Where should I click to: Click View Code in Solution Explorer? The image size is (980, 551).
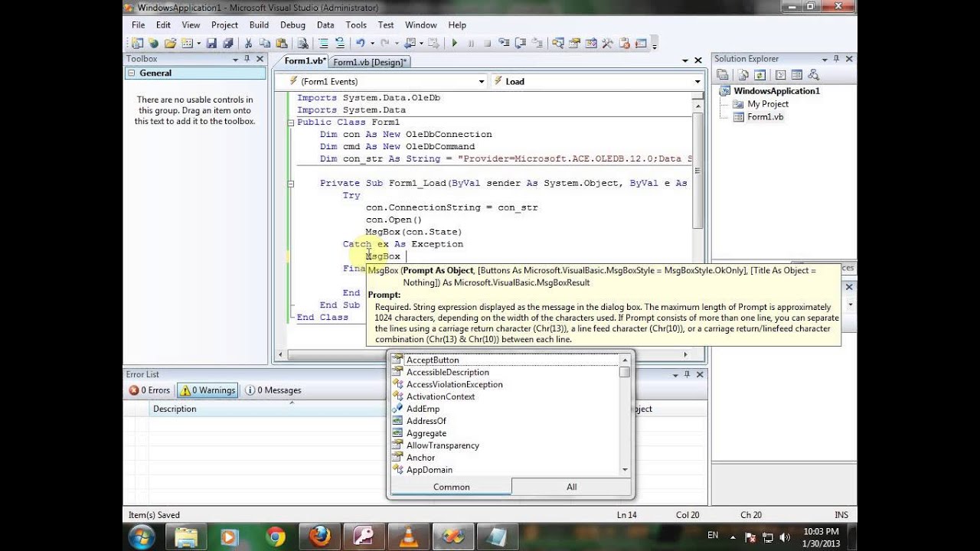pyautogui.click(x=780, y=75)
